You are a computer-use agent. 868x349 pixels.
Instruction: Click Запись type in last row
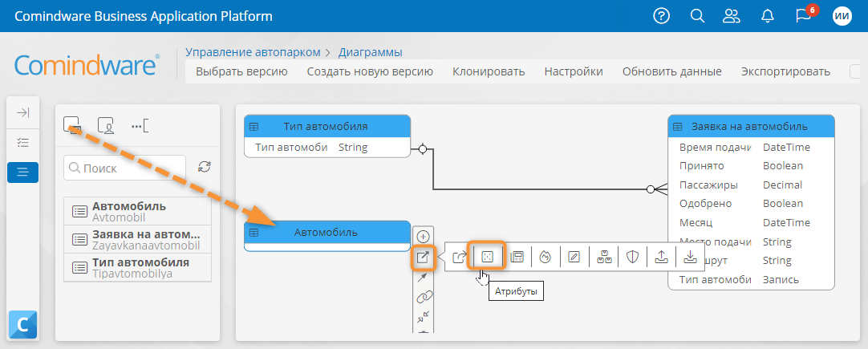[781, 280]
